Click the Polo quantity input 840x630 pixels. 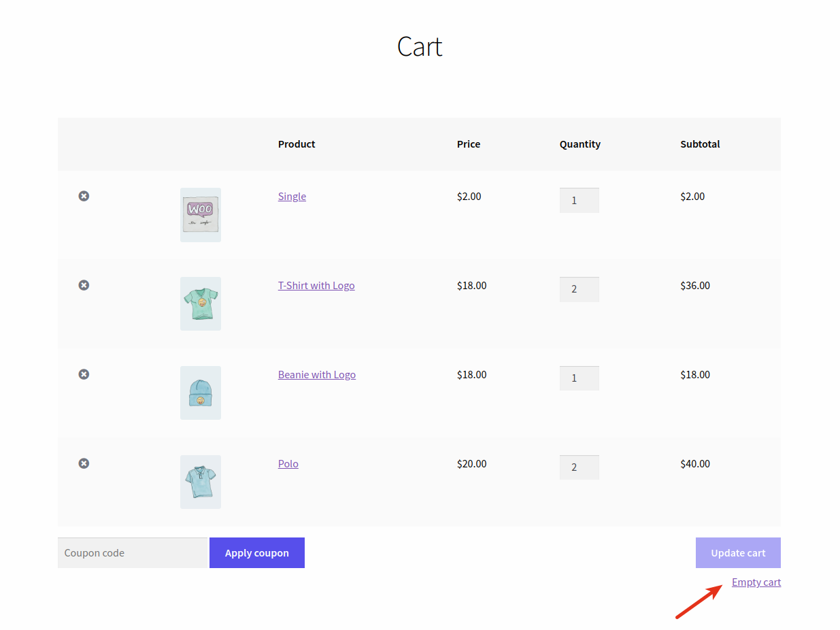[579, 467]
